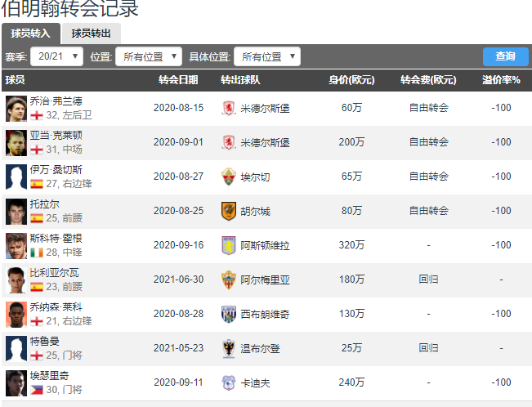532x407 pixels.
Task: Open team link 西布朗维奇
Action: point(265,314)
